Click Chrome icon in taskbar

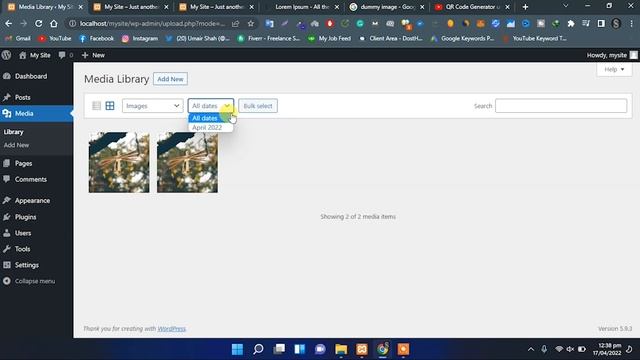click(x=382, y=349)
